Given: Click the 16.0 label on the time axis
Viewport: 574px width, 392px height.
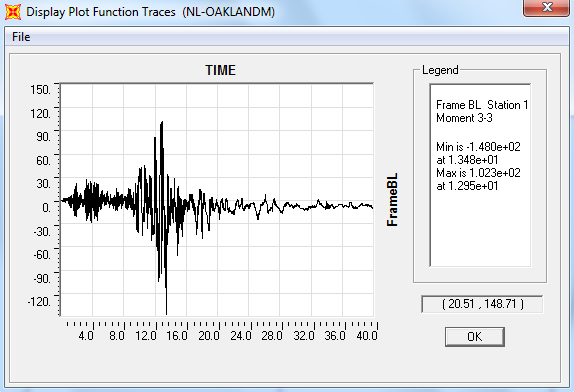Looking at the screenshot, I should pyautogui.click(x=177, y=336).
